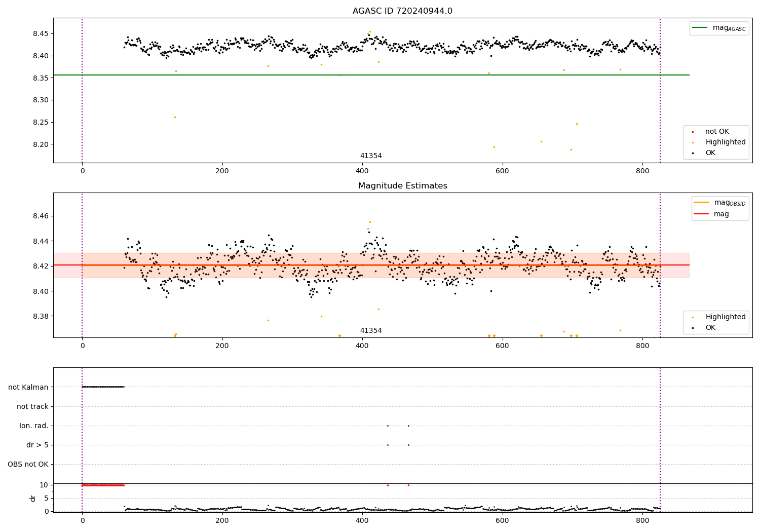The image size is (760, 532).
Task: Click the "8.44" tick on the Magnitude Estimates plot
Action: pyautogui.click(x=41, y=241)
